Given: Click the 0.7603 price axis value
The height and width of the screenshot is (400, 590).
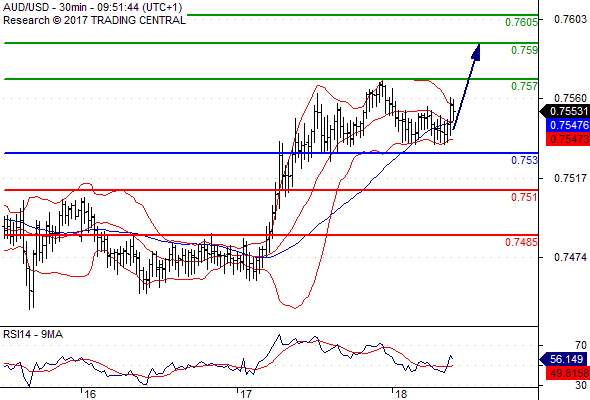Looking at the screenshot, I should 570,19.
